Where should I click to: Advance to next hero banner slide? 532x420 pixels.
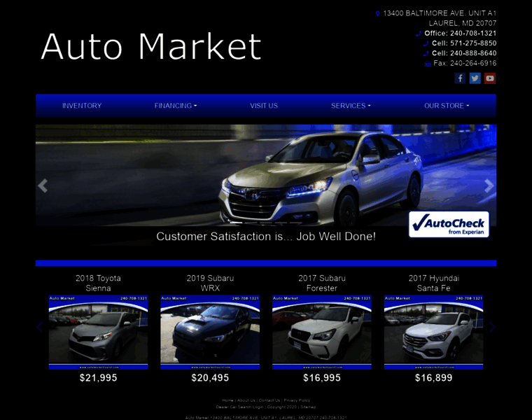coord(489,186)
